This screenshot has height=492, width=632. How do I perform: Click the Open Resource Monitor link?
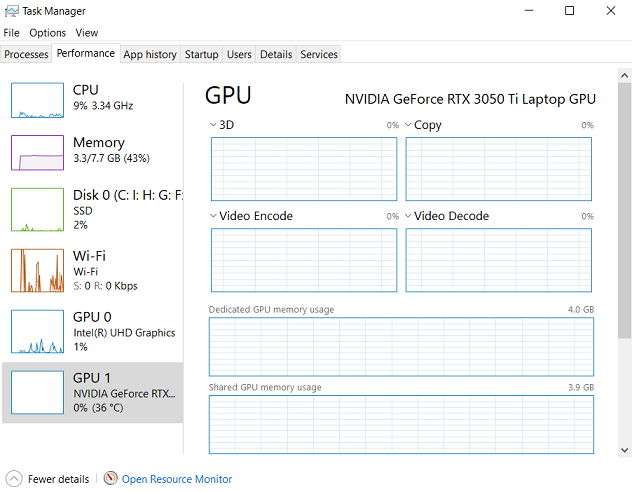tap(177, 479)
